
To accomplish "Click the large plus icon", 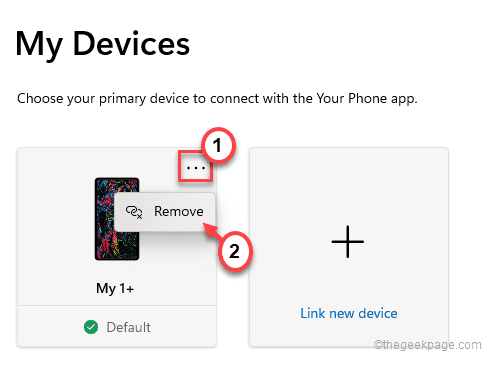I will (x=348, y=242).
